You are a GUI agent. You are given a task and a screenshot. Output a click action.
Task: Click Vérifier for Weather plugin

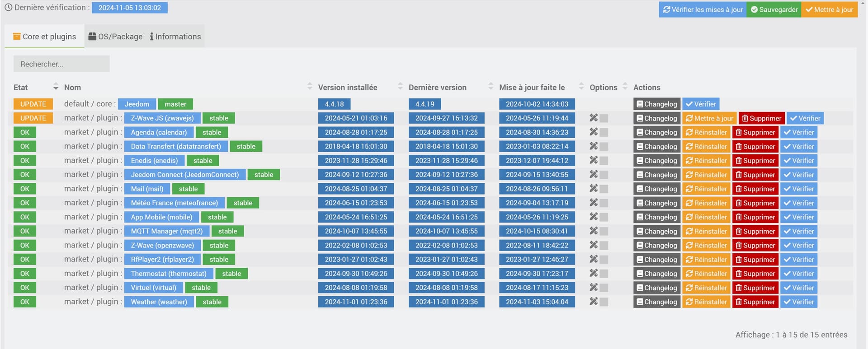(x=799, y=302)
